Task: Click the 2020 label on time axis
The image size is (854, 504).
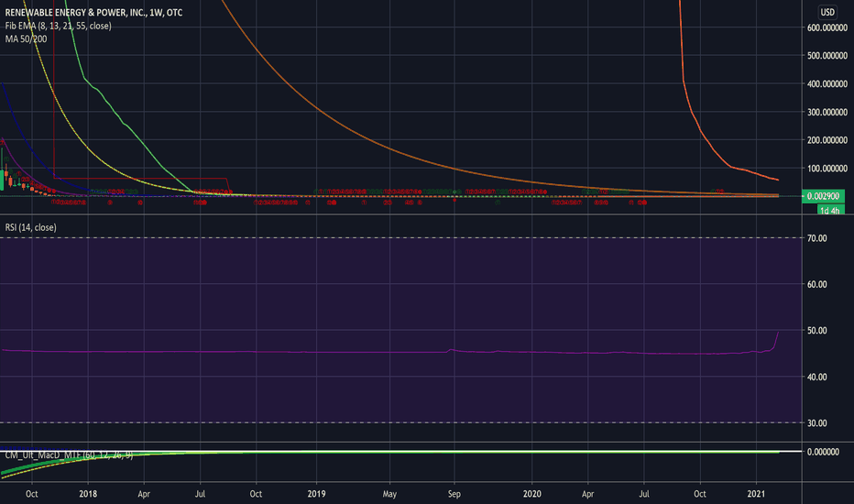Action: coord(532,494)
